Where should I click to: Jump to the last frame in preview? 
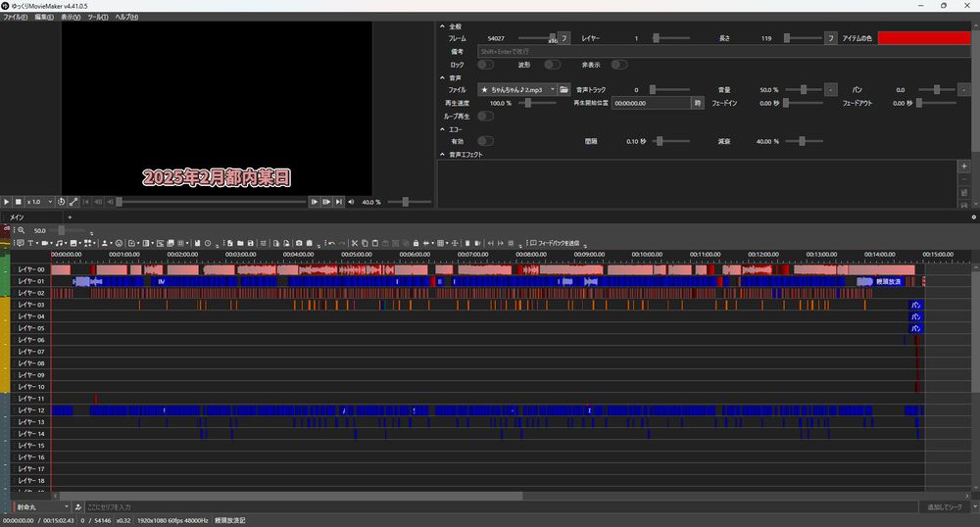pyautogui.click(x=338, y=202)
